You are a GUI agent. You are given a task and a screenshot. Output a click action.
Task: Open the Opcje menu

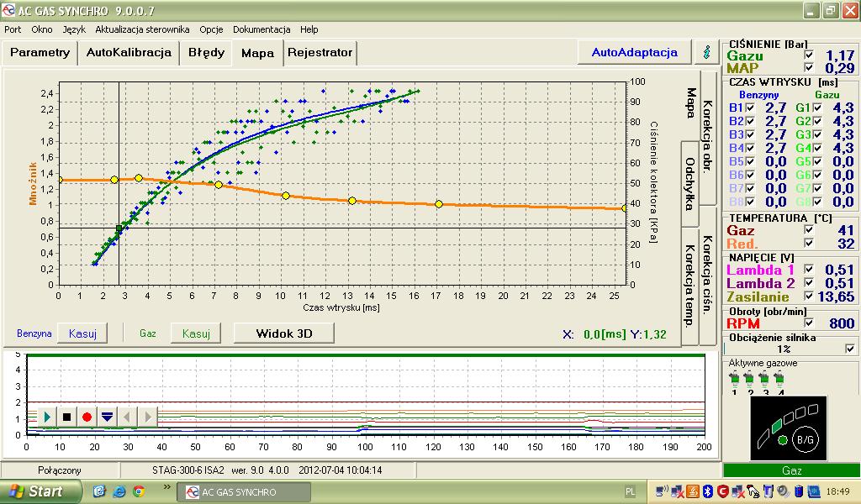211,29
